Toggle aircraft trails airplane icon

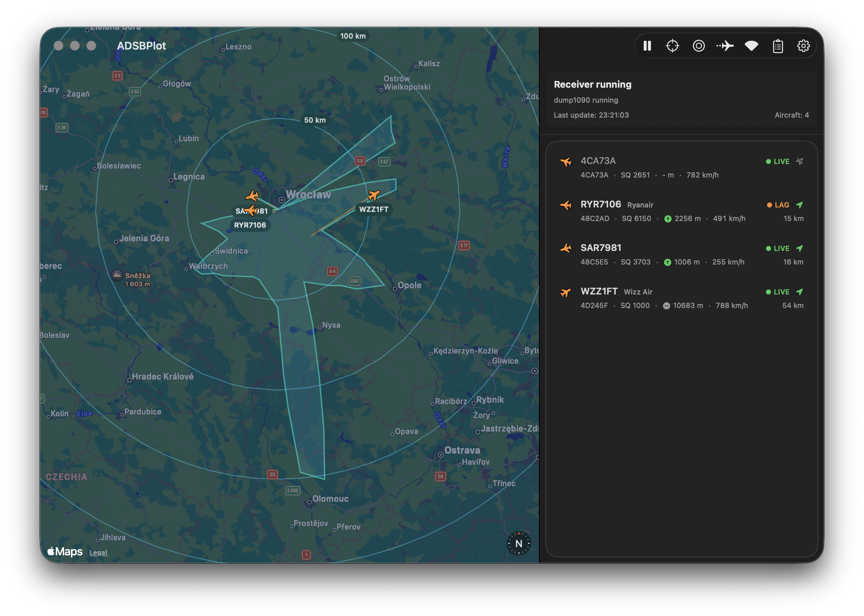tap(725, 46)
